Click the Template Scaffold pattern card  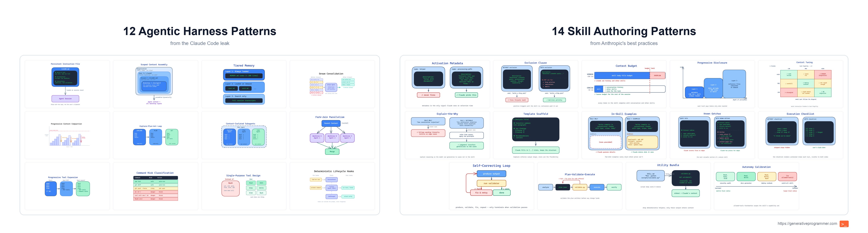tap(535, 135)
